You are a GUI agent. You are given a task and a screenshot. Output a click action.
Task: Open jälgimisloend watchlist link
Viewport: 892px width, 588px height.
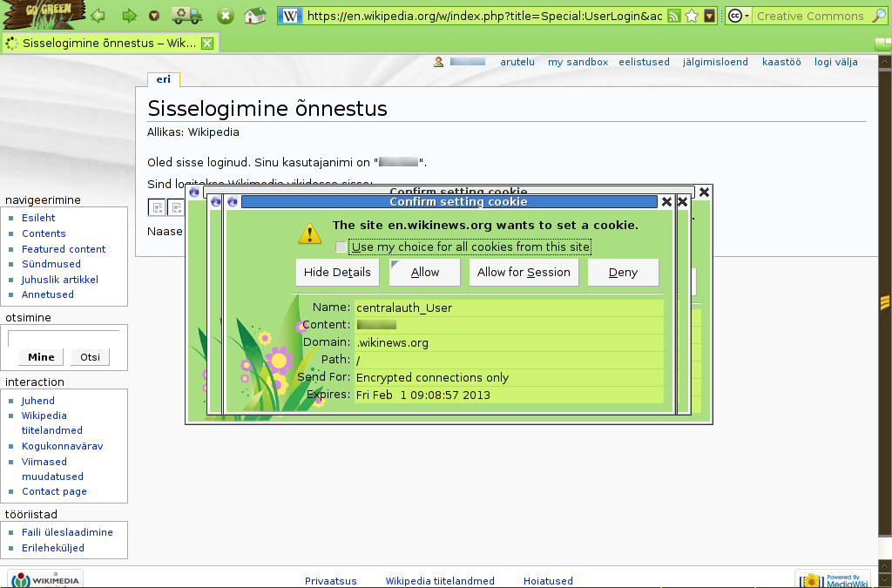click(x=715, y=62)
